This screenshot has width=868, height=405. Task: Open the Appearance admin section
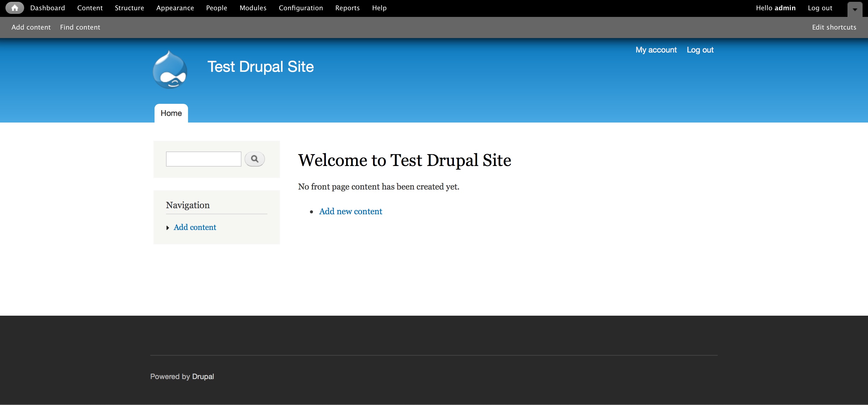click(175, 8)
